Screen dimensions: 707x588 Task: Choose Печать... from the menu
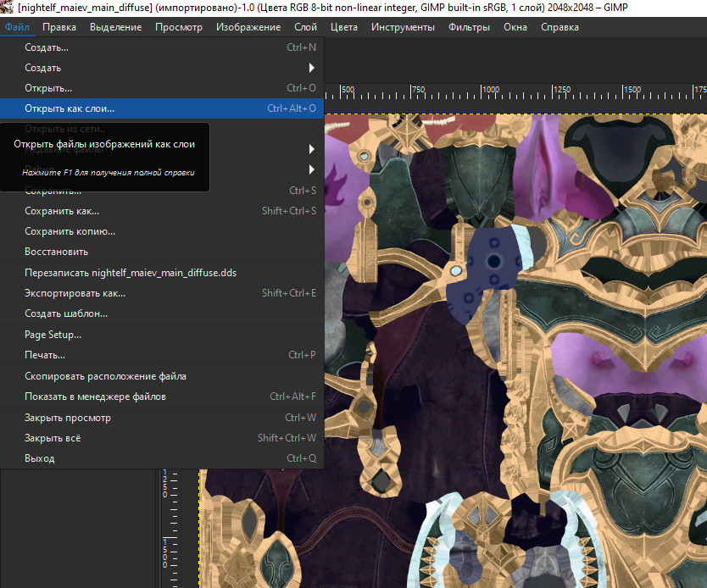click(x=45, y=355)
